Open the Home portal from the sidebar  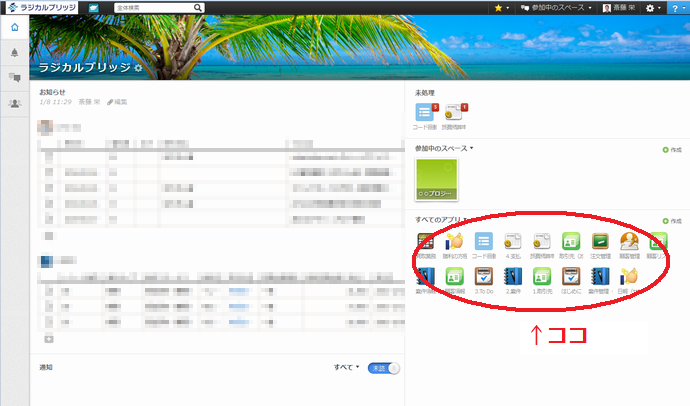click(x=15, y=27)
